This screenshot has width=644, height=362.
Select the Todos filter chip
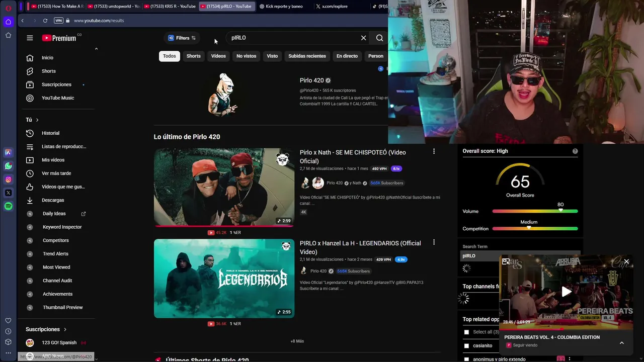point(170,56)
